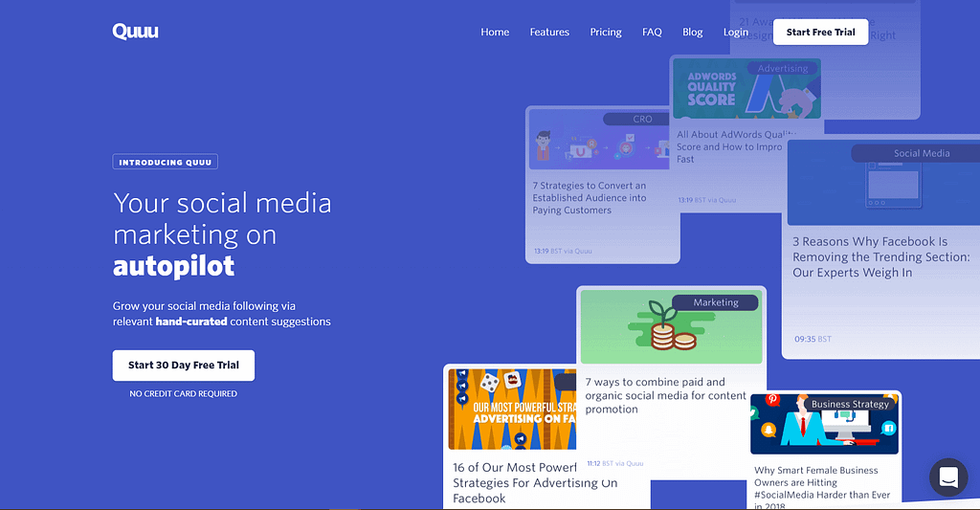Click NO CREDIT CARD REQUIRED text
The width and height of the screenshot is (980, 510).
[x=183, y=393]
